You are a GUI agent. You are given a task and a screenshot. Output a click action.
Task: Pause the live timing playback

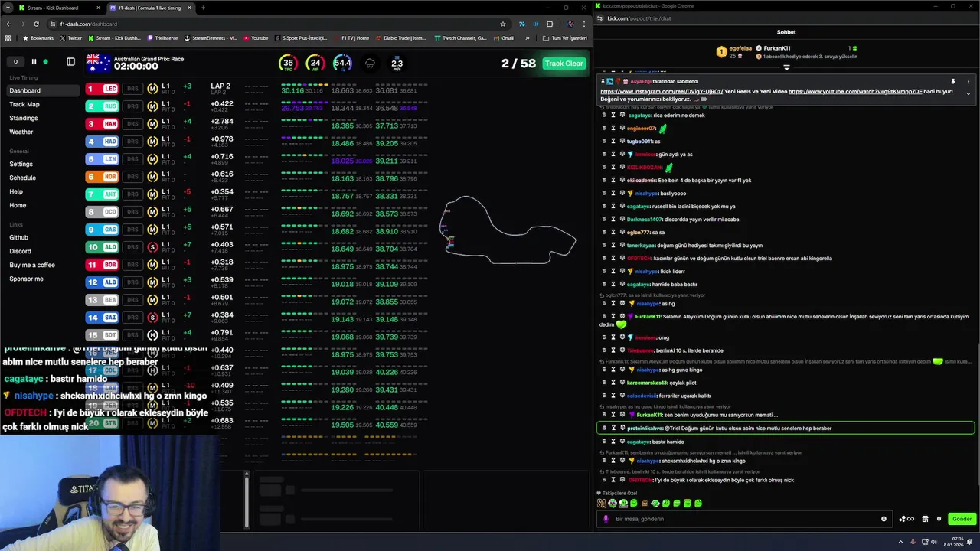(x=34, y=62)
